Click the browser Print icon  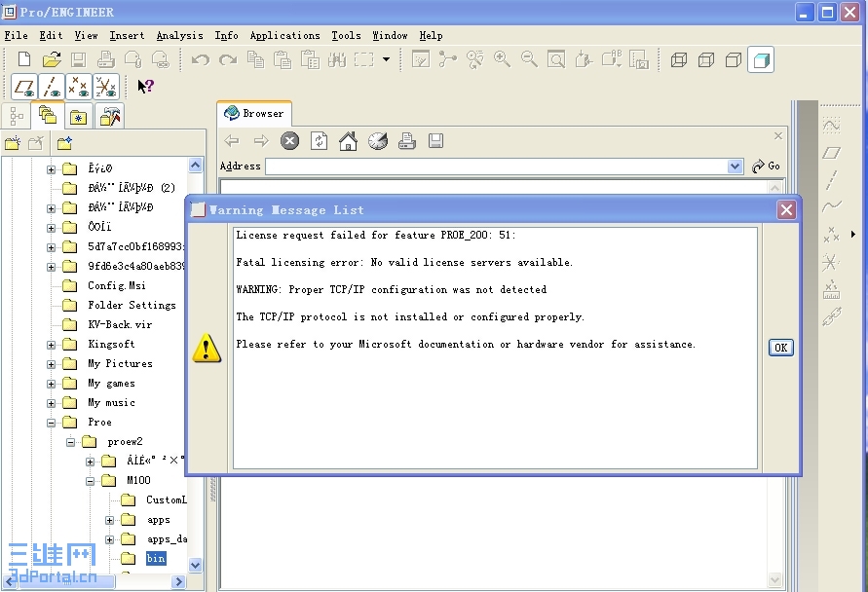(407, 141)
